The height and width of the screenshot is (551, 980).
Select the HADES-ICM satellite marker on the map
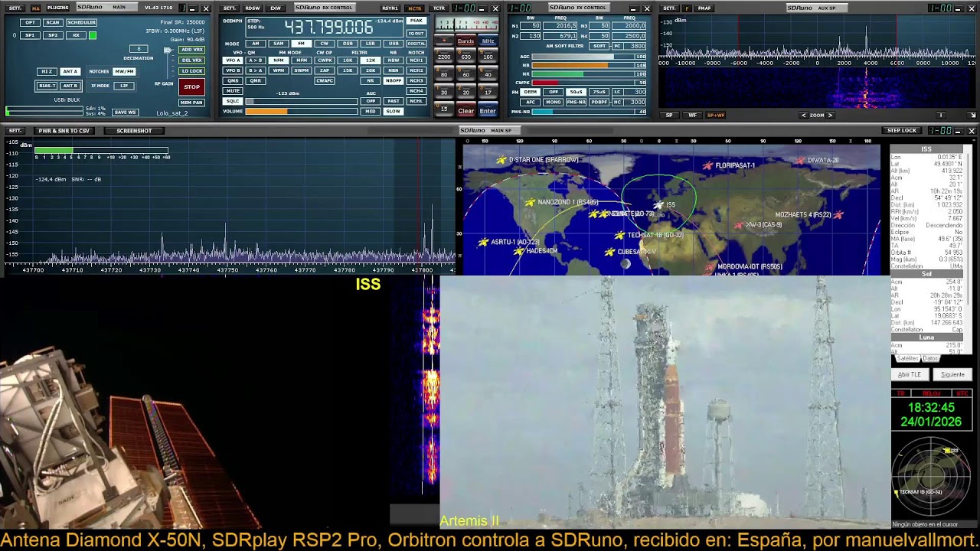(519, 251)
